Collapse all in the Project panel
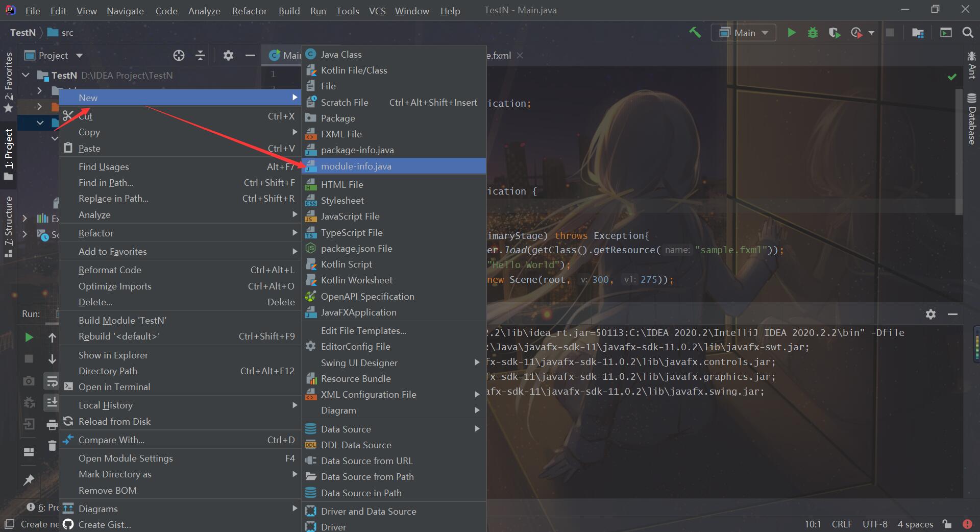 tap(200, 56)
